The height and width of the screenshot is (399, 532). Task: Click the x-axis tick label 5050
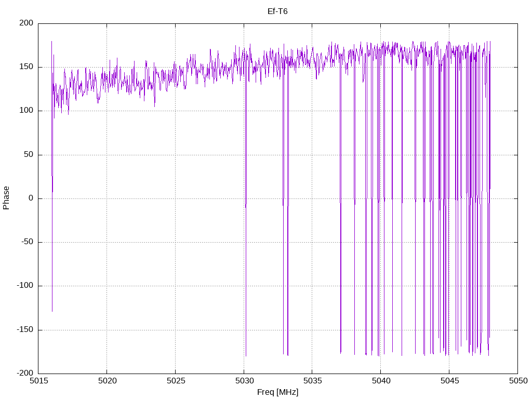click(x=518, y=381)
